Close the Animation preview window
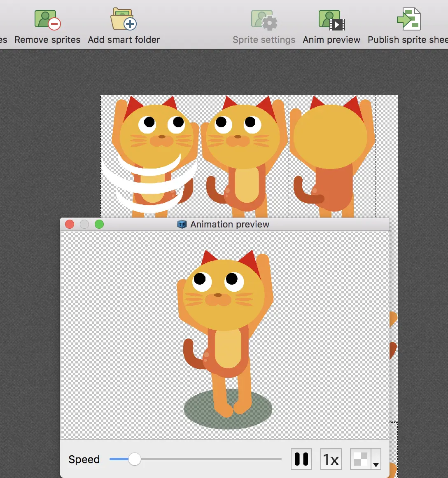 70,224
